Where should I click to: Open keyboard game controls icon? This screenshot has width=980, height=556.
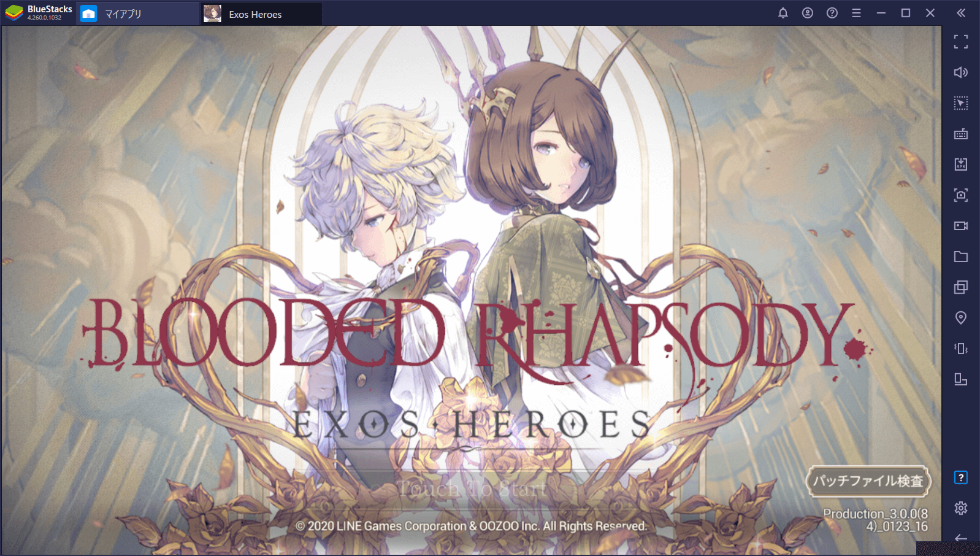point(961,134)
